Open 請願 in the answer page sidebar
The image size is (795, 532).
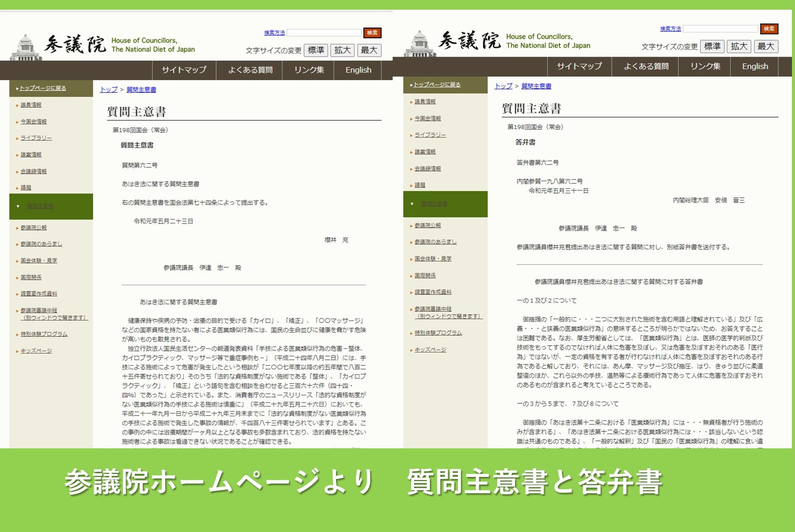(x=420, y=185)
